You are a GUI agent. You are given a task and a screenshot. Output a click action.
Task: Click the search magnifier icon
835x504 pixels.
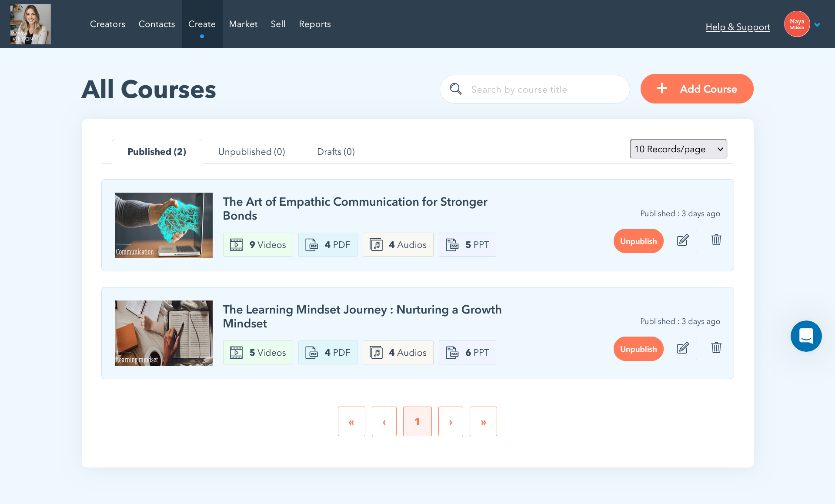coord(455,89)
